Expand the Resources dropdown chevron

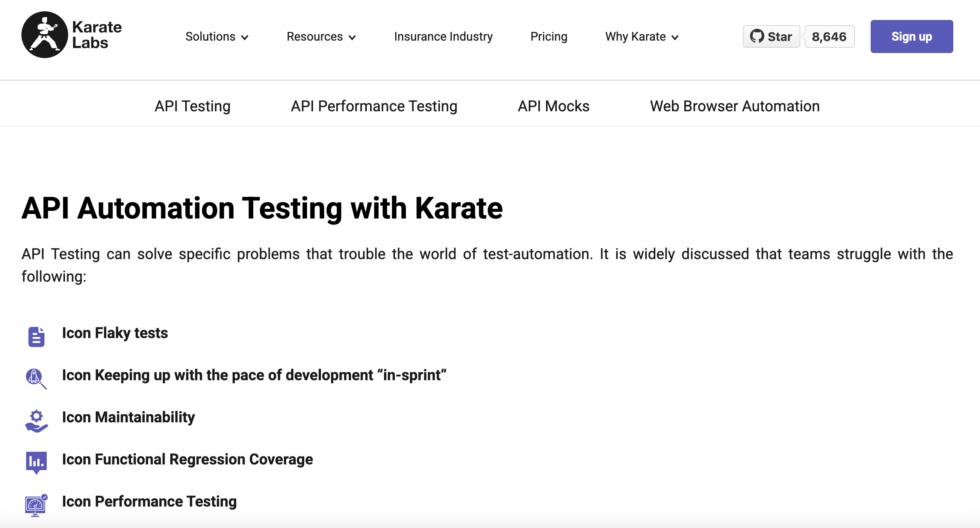click(352, 37)
